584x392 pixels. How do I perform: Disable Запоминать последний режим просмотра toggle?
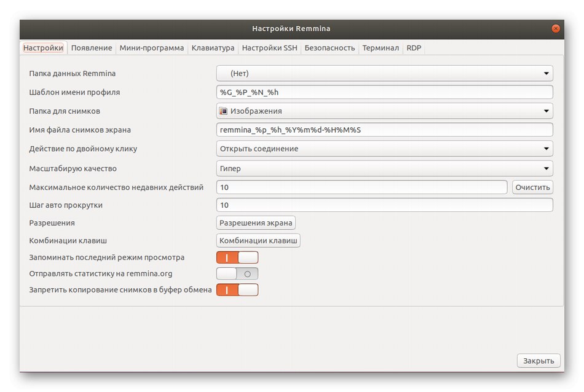coord(237,257)
